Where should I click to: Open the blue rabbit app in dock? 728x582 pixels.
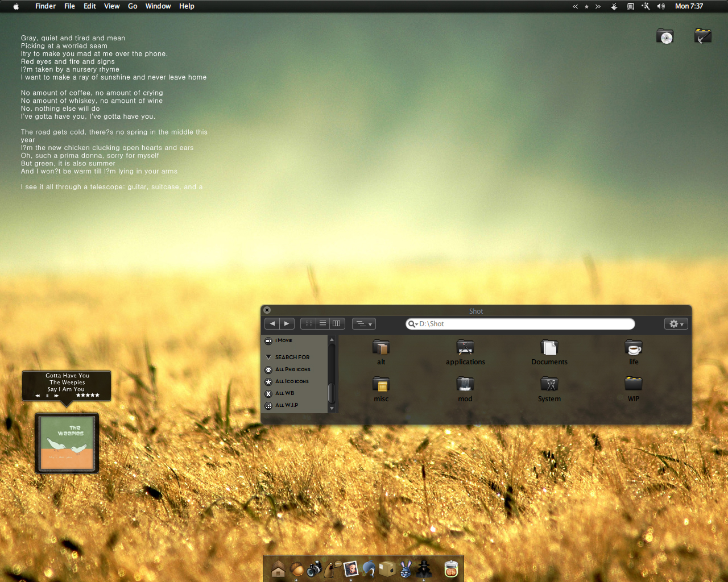click(x=406, y=568)
